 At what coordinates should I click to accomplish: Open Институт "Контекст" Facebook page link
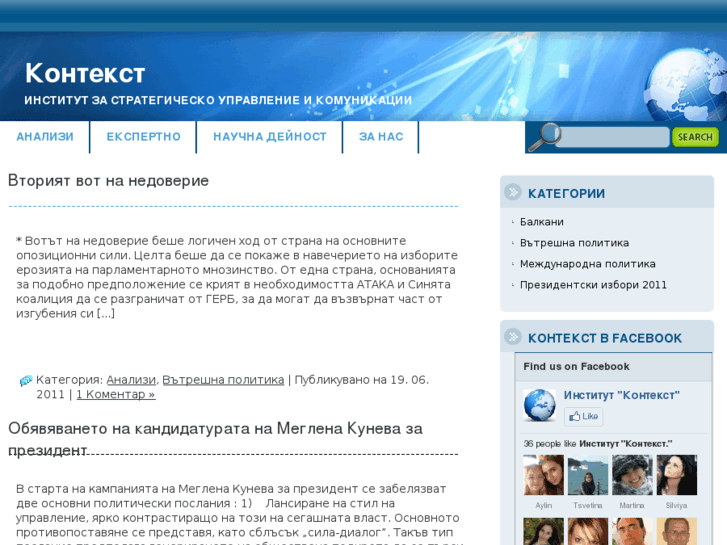point(621,395)
